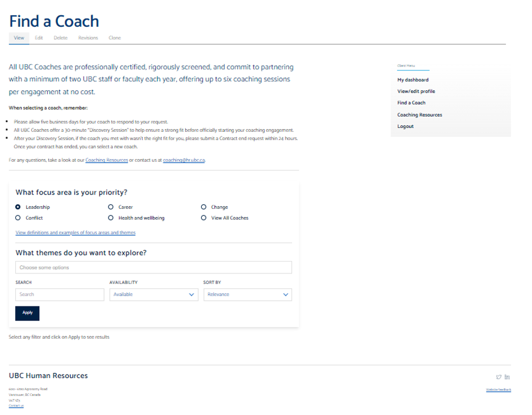
Task: Open the Website feedback link
Action: 498,389
